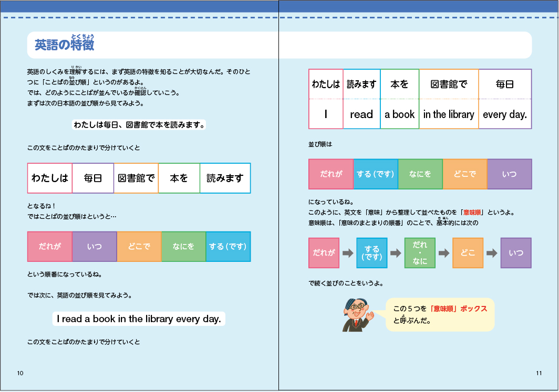Click the わたしは word box on left page

[50, 178]
